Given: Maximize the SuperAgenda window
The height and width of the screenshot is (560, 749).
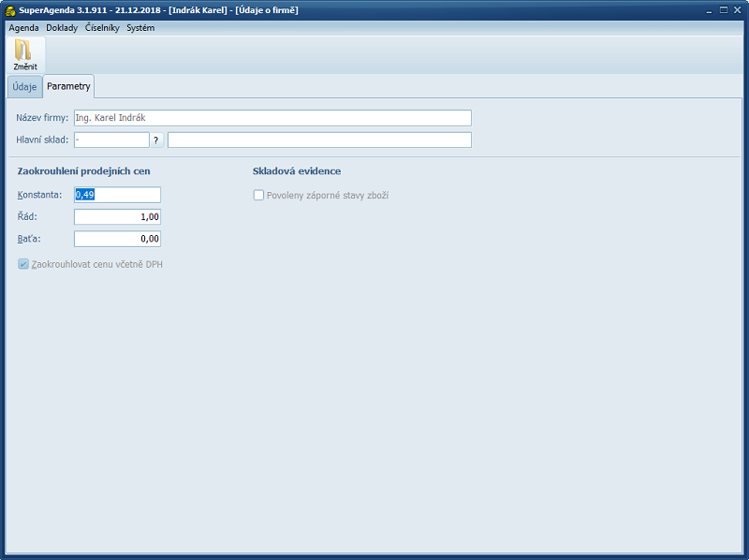Looking at the screenshot, I should tap(724, 10).
